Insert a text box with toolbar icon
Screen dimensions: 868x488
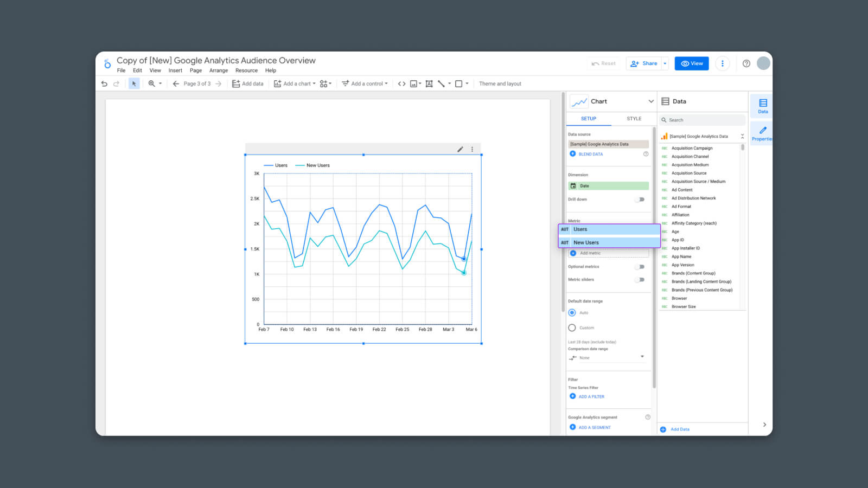(x=429, y=84)
